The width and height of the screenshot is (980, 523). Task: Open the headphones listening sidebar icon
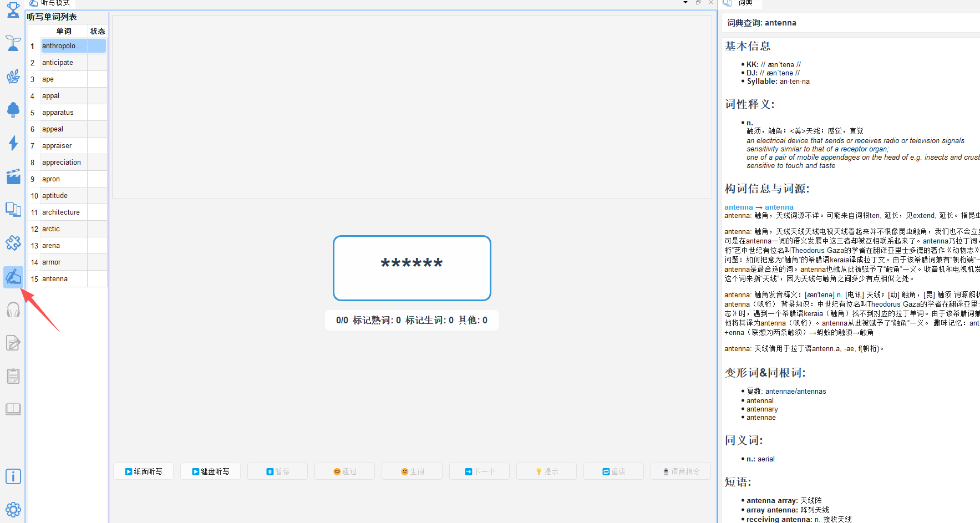click(x=13, y=309)
